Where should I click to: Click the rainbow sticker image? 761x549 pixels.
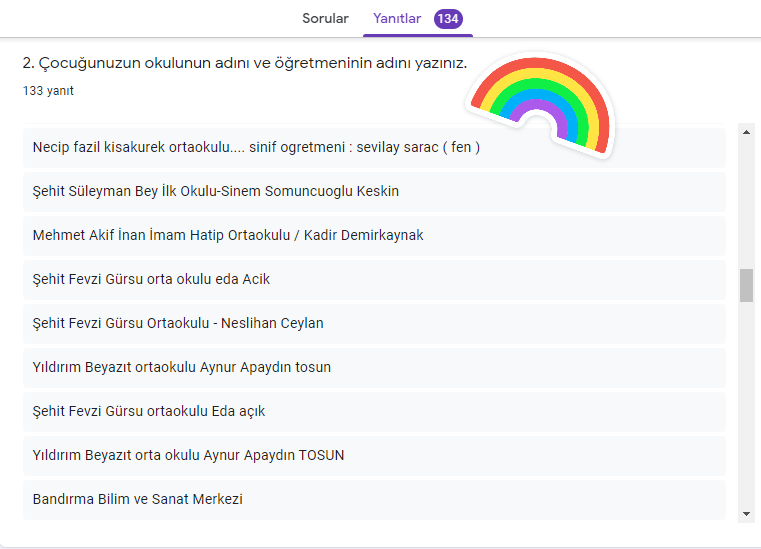pos(542,103)
